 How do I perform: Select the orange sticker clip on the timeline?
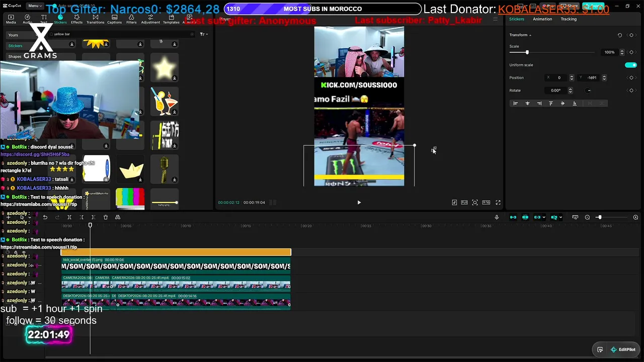pos(176,252)
